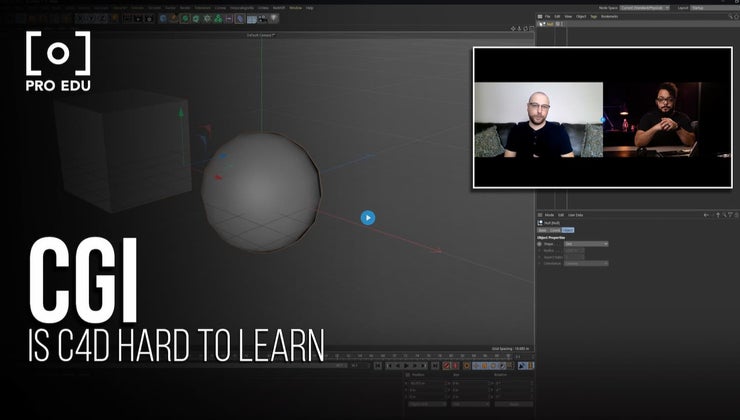Open the Layout dropdown
This screenshot has height=420, width=740.
pyautogui.click(x=715, y=8)
